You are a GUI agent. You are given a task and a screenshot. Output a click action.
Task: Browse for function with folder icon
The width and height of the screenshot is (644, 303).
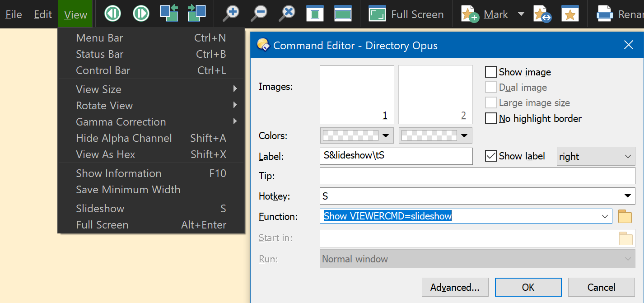(625, 216)
